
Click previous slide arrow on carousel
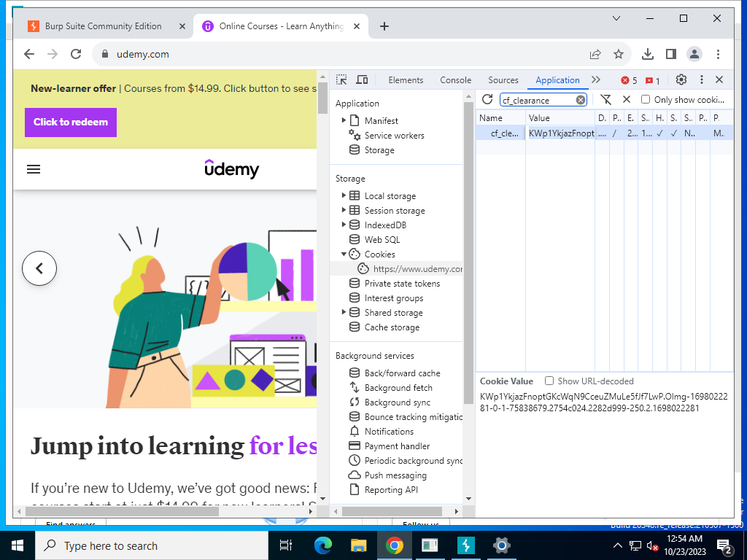[39, 268]
